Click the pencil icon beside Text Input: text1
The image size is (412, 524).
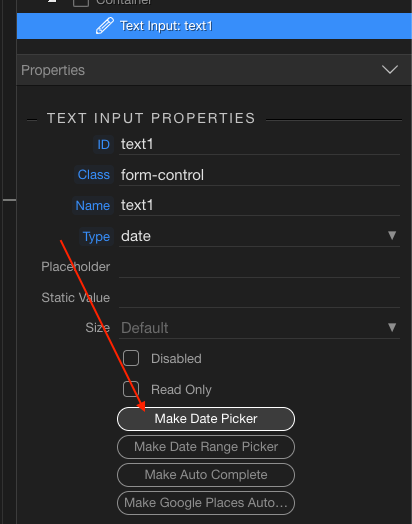pos(105,26)
